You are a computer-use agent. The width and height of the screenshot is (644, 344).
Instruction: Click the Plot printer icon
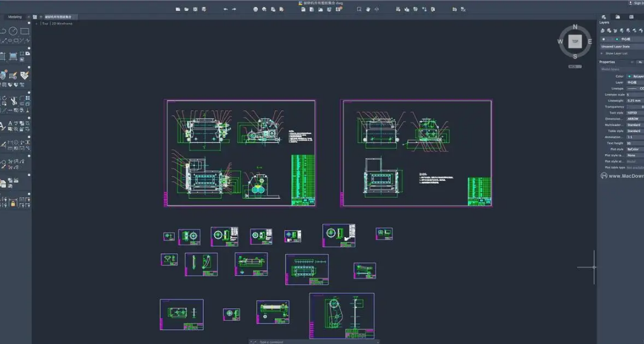click(x=255, y=10)
